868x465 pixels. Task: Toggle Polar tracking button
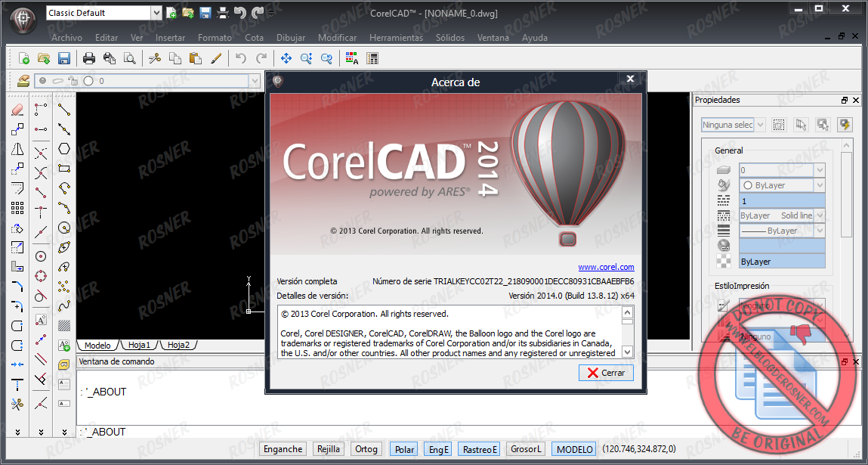[x=404, y=449]
